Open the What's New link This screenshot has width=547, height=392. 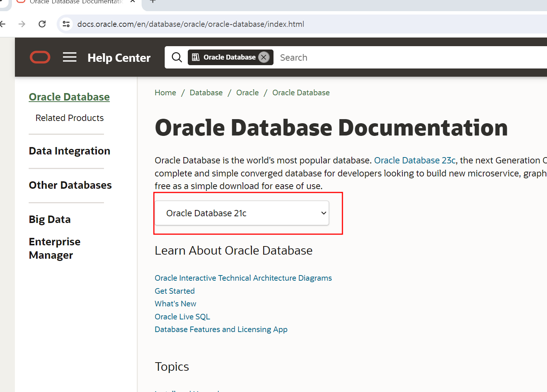tap(176, 304)
